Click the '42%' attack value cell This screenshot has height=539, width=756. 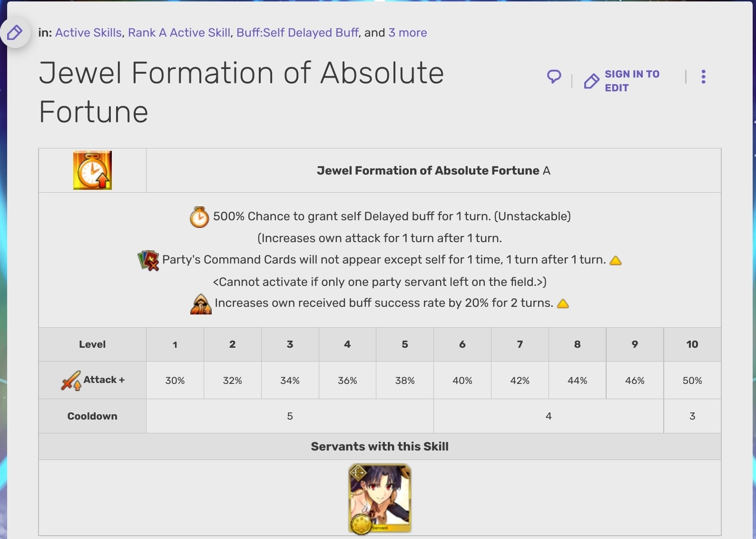point(520,381)
